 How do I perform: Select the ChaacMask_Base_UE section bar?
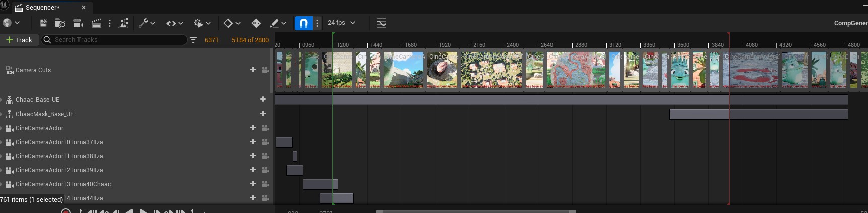758,114
